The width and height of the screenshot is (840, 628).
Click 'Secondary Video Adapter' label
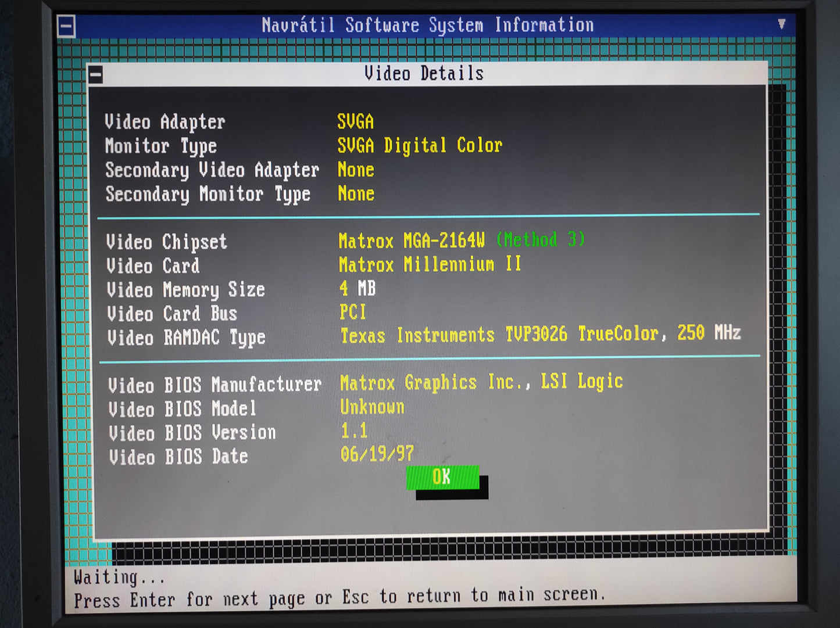[x=212, y=170]
